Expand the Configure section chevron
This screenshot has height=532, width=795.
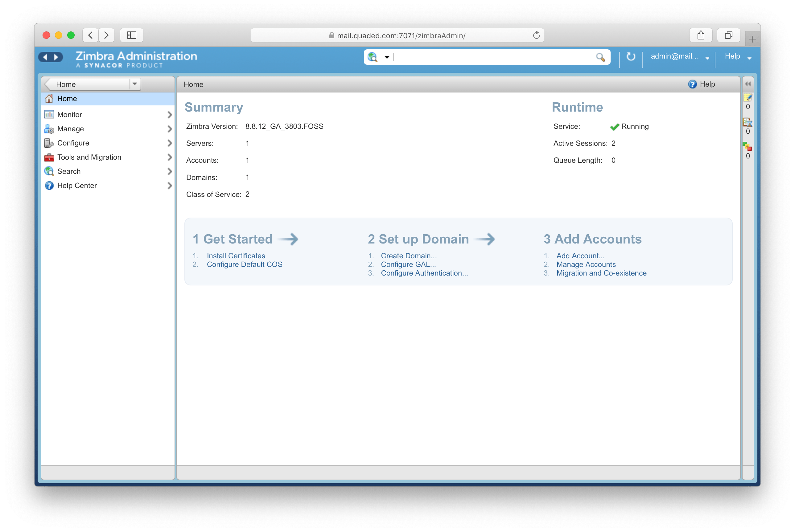point(170,143)
